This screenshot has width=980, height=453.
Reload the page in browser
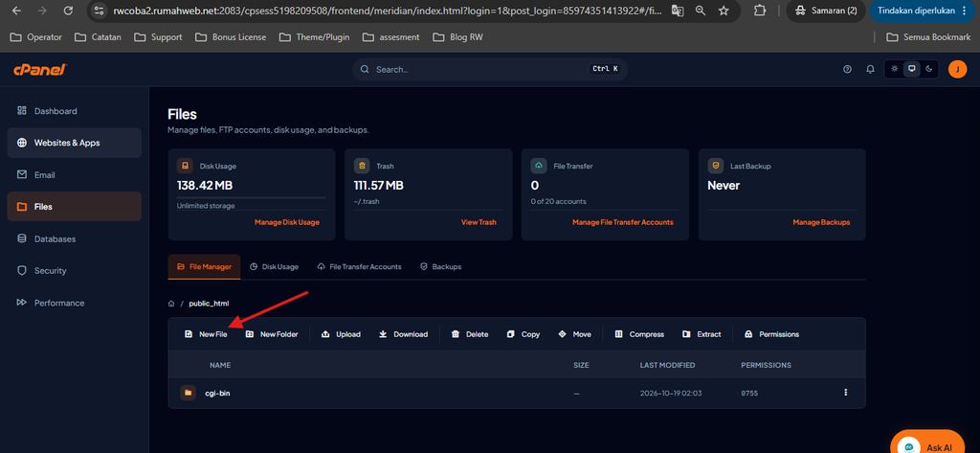click(69, 11)
